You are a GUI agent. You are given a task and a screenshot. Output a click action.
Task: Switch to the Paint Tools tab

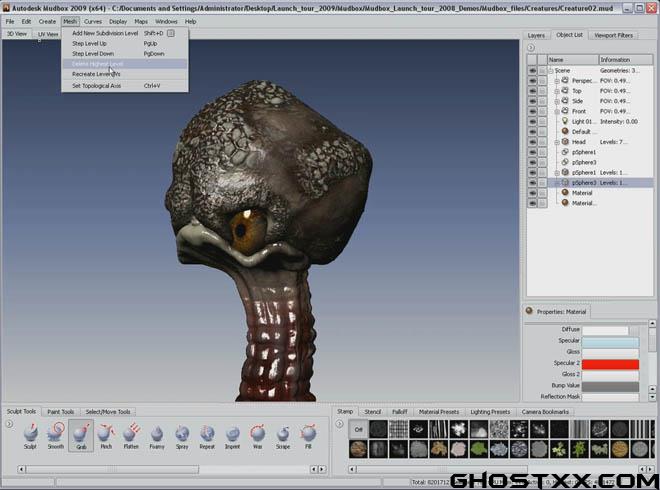coord(61,412)
